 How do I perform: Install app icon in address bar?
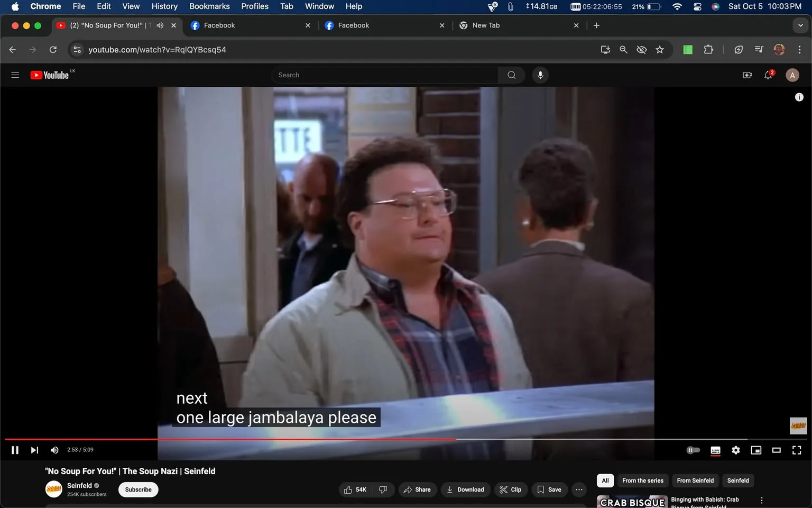tap(605, 50)
